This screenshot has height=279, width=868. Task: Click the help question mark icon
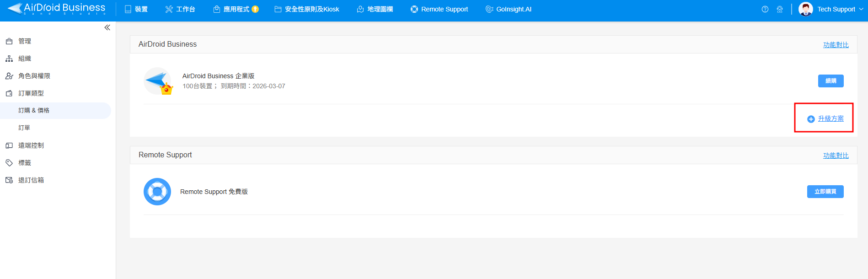(765, 9)
